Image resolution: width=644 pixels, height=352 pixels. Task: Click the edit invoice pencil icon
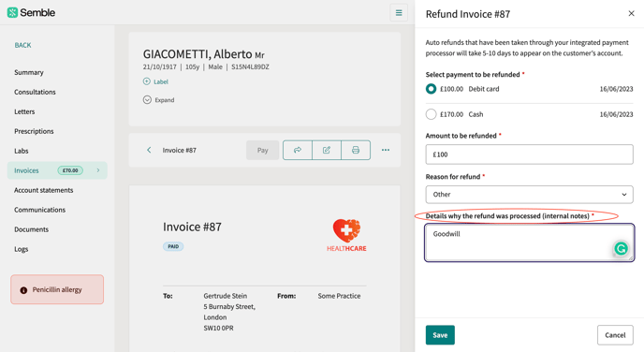[x=327, y=150]
